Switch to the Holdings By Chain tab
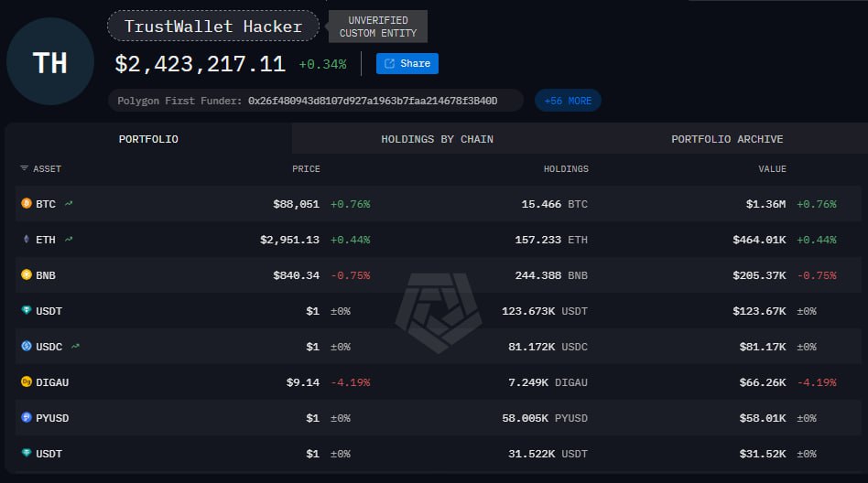The image size is (868, 483). [437, 139]
